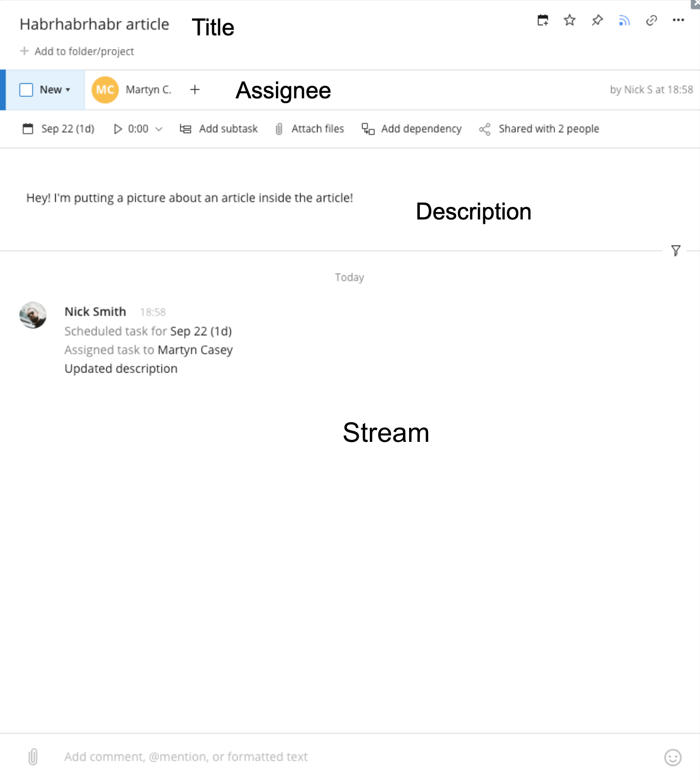This screenshot has width=700, height=781.
Task: Click the 18:58 timestamp beside Nick Smith
Action: (x=153, y=312)
